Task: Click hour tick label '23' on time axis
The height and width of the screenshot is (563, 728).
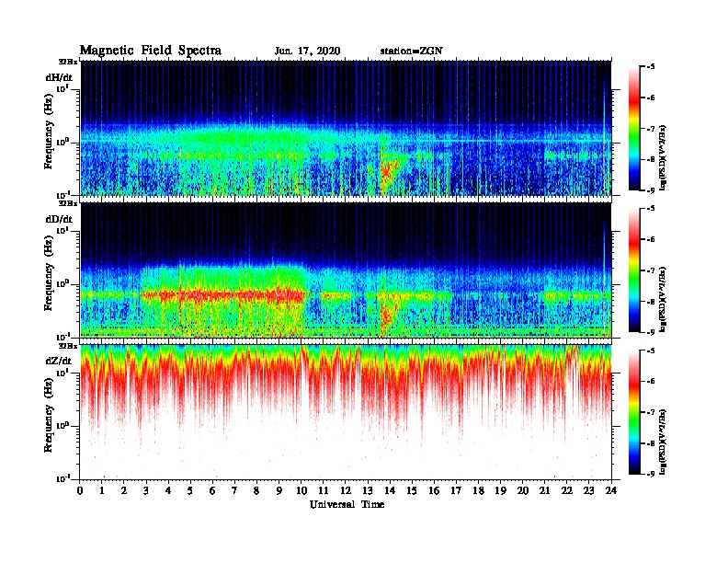Action: tap(589, 490)
